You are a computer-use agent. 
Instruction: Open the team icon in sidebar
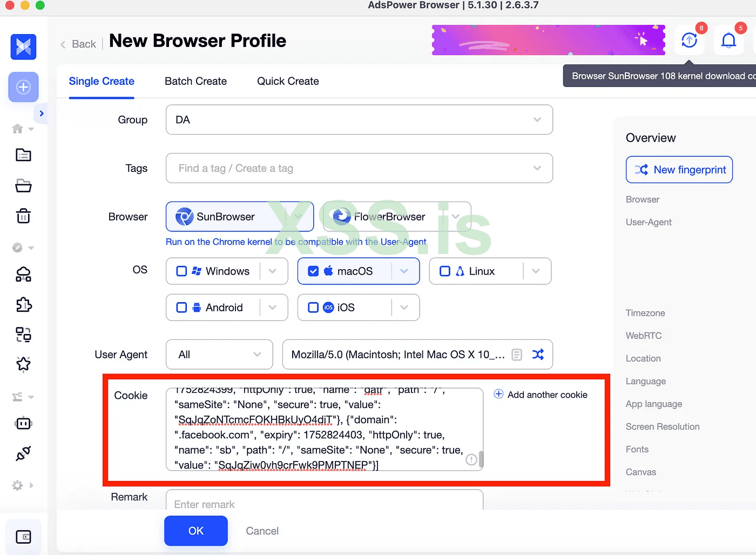[x=17, y=397]
